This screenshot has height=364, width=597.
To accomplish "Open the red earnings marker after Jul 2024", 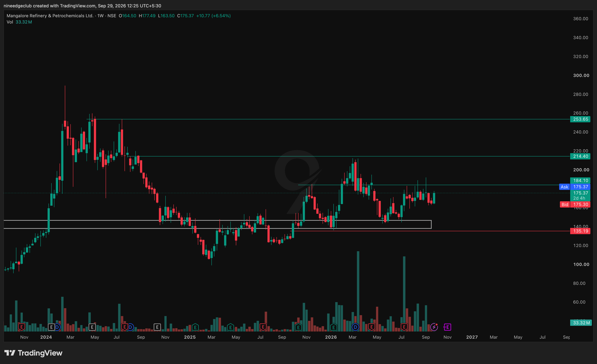I will pos(125,327).
